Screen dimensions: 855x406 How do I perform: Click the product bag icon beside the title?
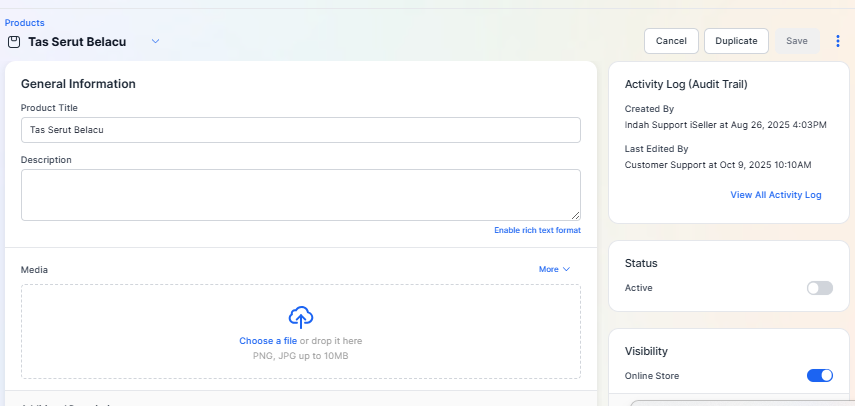[x=14, y=41]
